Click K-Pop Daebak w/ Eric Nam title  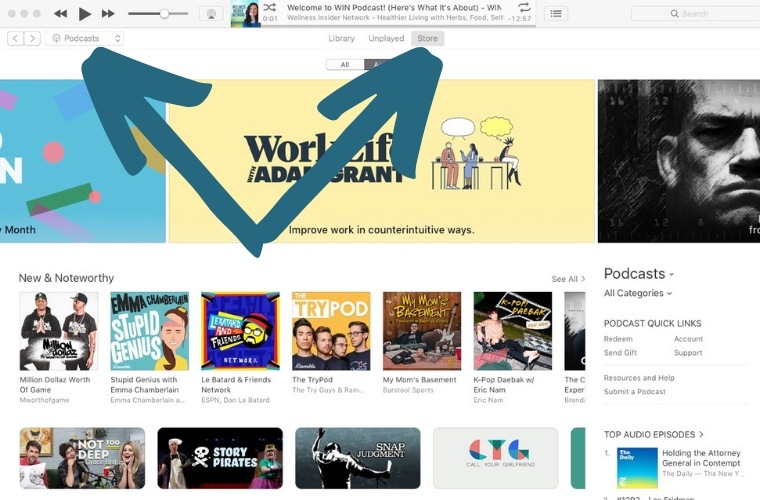[504, 385]
